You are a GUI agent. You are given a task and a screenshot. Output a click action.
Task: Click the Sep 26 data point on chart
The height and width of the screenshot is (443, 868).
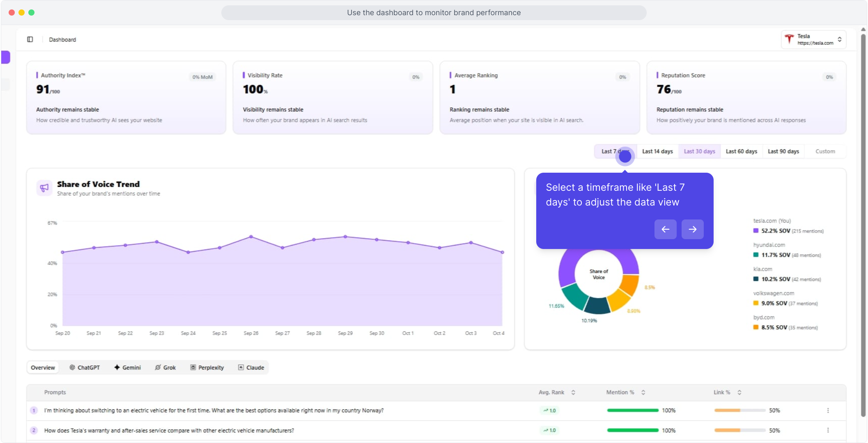(x=251, y=237)
